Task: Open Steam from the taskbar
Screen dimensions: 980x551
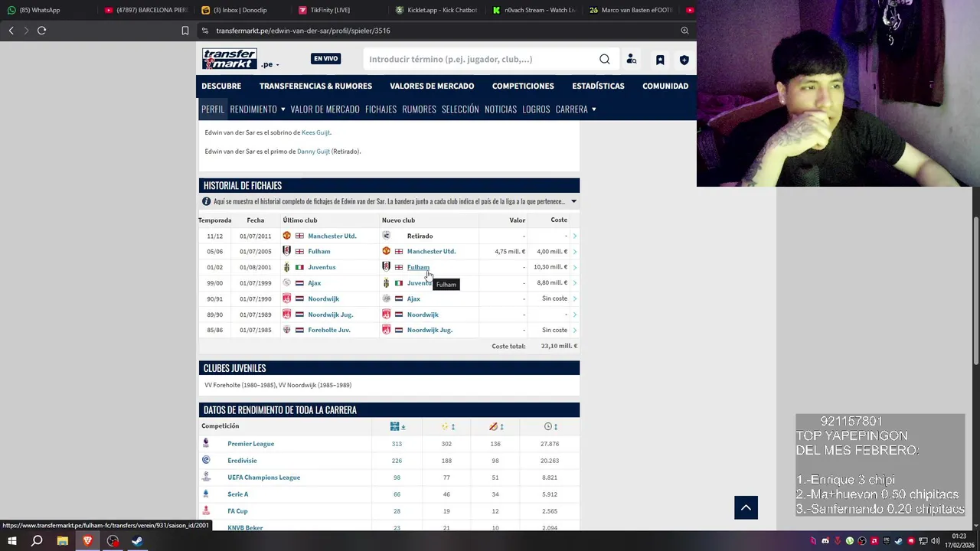Action: point(137,541)
